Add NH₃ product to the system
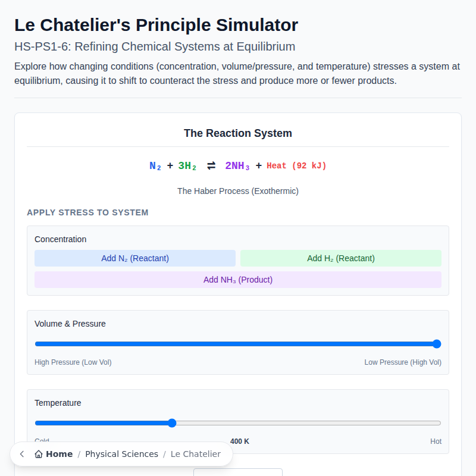476x476 pixels. (238, 279)
